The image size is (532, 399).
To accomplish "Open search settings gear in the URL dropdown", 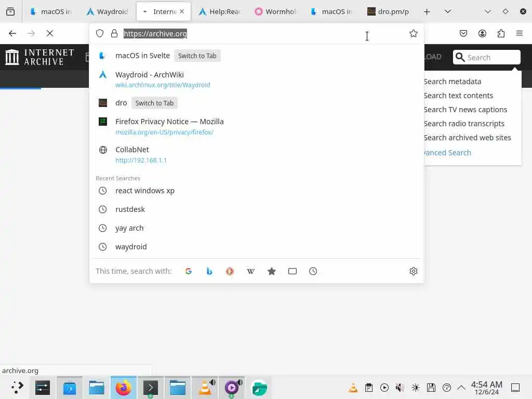I will point(413,271).
